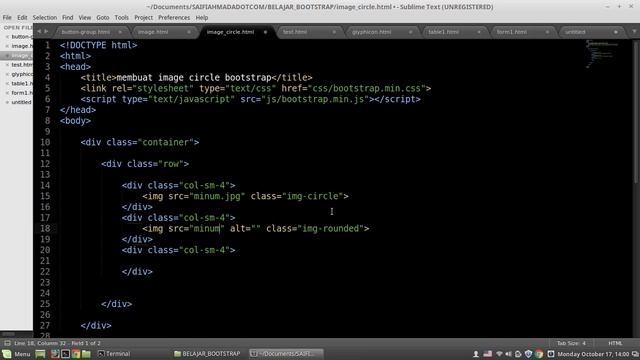
Task: Open the Project menu
Action: coord(143,18)
